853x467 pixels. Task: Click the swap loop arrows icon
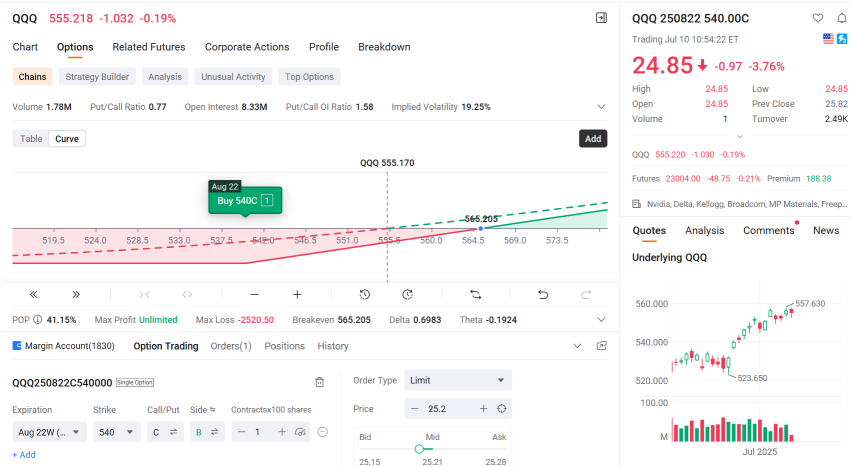click(475, 294)
